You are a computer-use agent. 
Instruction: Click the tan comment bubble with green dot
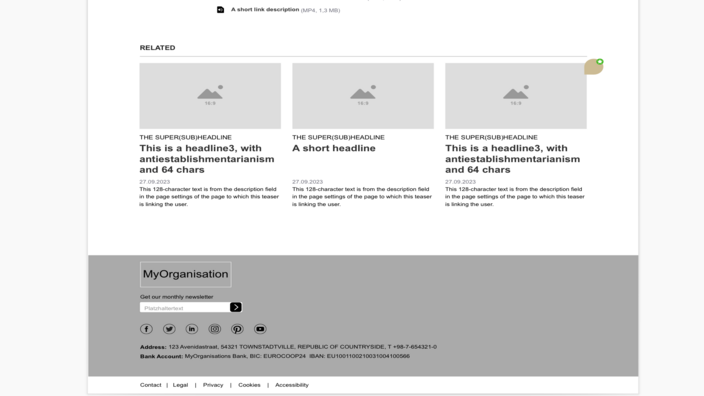pyautogui.click(x=594, y=66)
